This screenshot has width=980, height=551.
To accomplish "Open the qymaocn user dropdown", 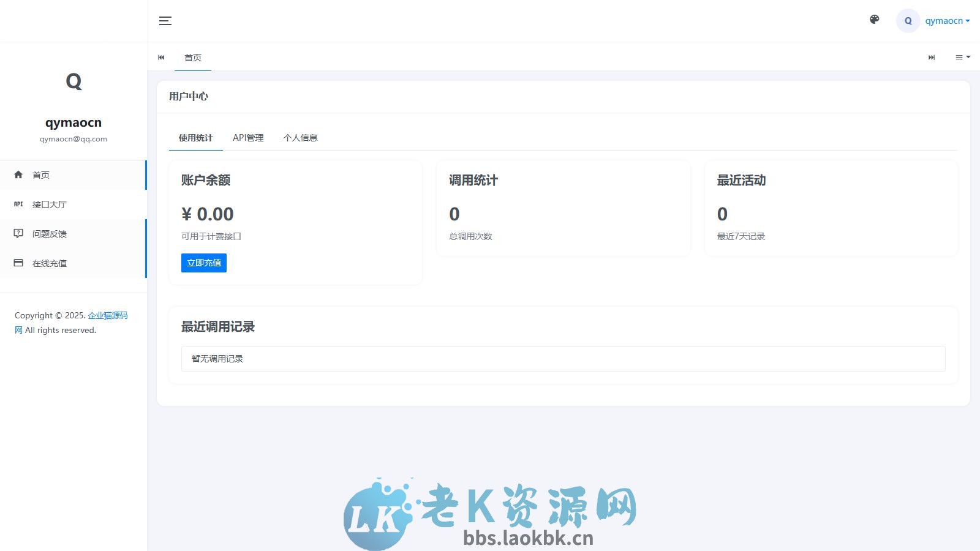I will coord(943,20).
